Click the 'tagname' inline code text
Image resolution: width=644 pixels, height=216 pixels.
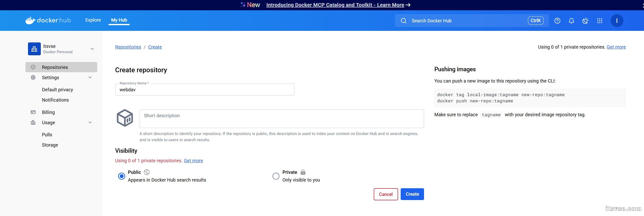click(x=491, y=115)
